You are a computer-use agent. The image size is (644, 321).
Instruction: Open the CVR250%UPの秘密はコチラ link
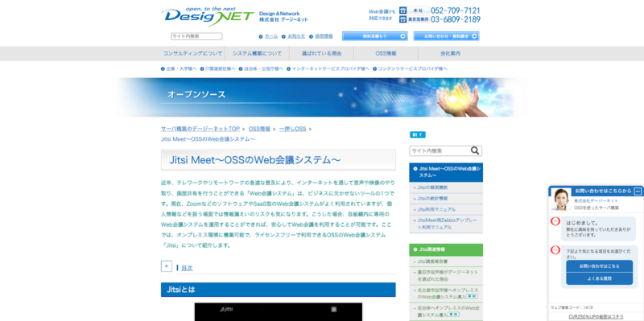pyautogui.click(x=596, y=316)
